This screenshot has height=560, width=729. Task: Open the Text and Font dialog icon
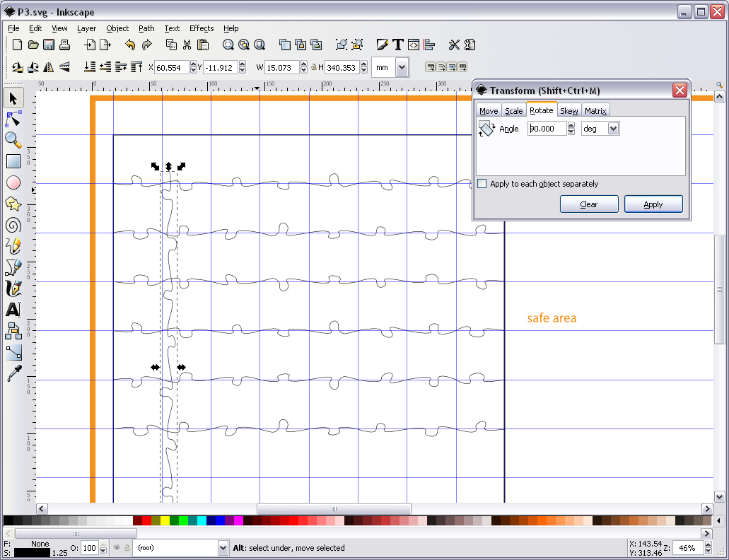pyautogui.click(x=397, y=45)
